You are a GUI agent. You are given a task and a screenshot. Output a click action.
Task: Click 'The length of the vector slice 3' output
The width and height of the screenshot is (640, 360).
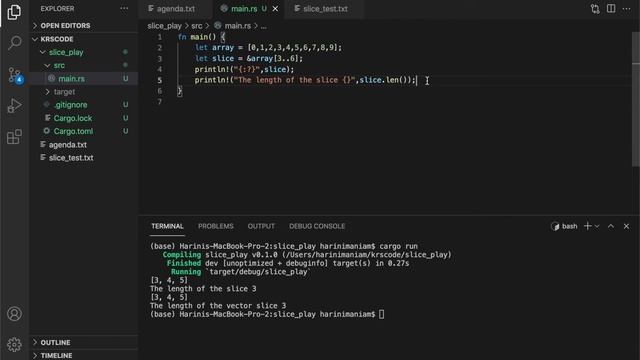tap(218, 306)
